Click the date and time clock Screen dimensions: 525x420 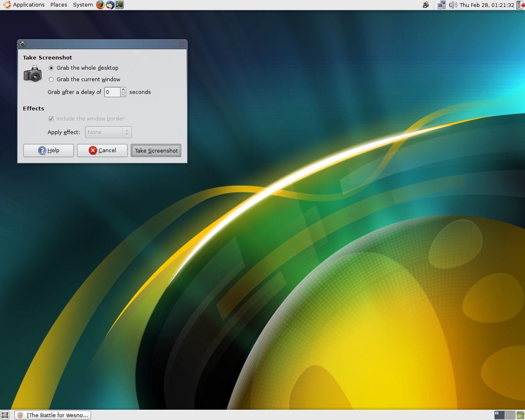487,5
